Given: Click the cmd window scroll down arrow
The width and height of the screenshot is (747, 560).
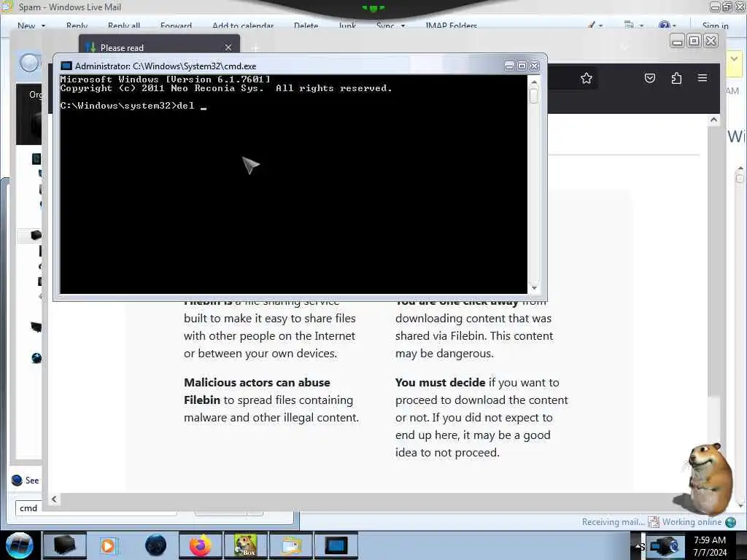Looking at the screenshot, I should tap(533, 287).
